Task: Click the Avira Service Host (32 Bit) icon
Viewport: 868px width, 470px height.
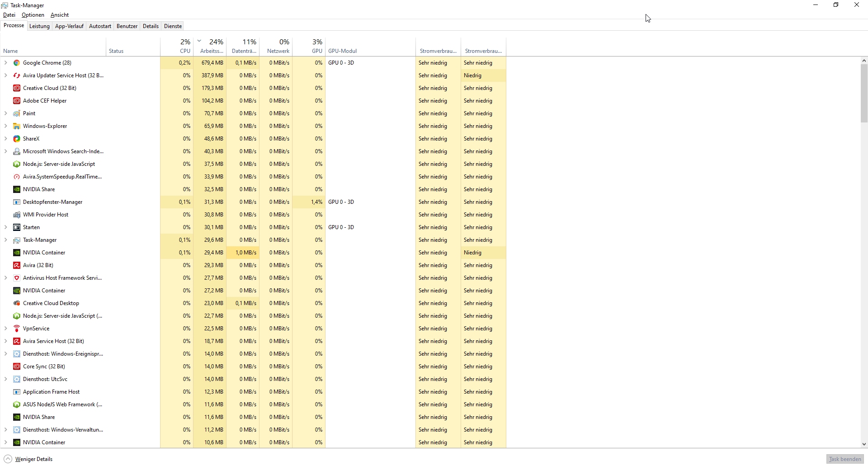Action: [x=17, y=341]
